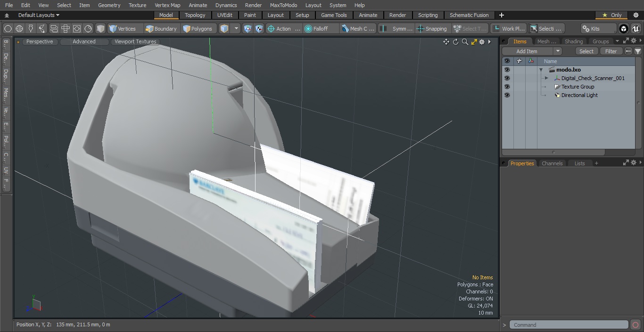Click the viewport zoom magnifier icon
The height and width of the screenshot is (332, 644).
[465, 42]
